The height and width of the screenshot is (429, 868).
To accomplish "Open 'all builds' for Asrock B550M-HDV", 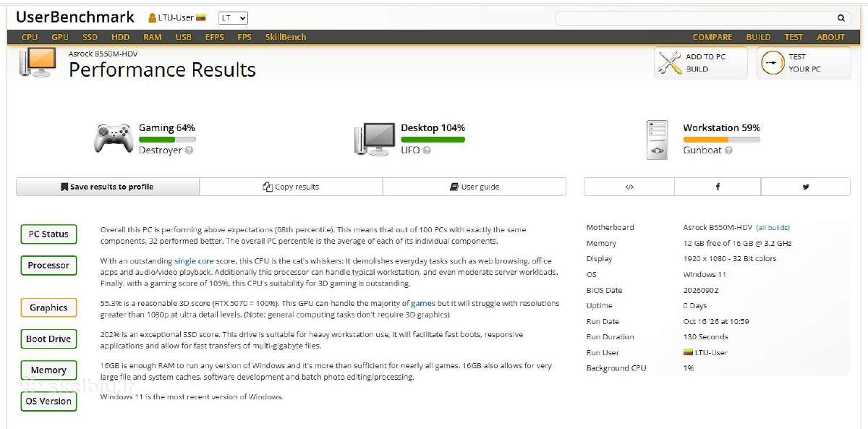I will click(773, 228).
